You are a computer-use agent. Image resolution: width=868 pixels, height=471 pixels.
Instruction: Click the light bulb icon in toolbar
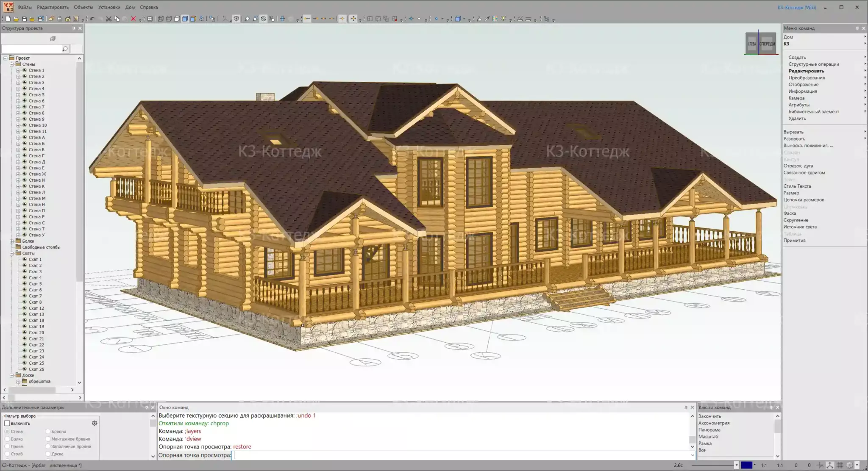(504, 19)
